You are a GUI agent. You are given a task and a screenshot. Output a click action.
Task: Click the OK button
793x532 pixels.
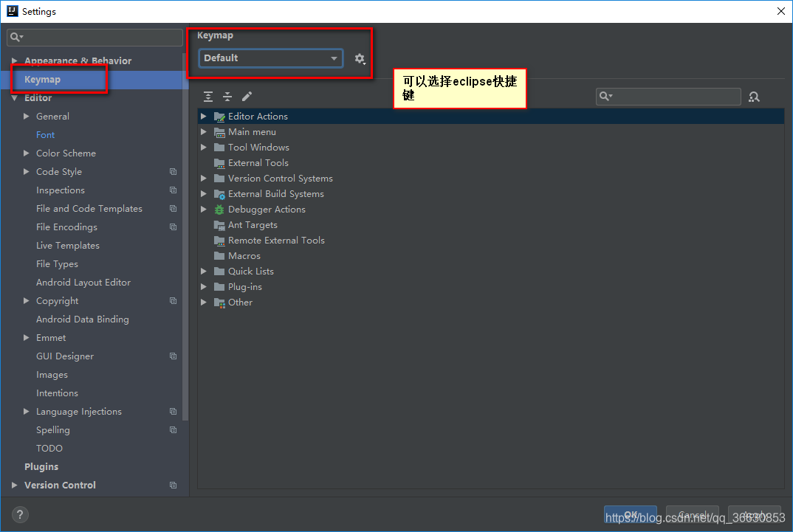click(x=630, y=515)
